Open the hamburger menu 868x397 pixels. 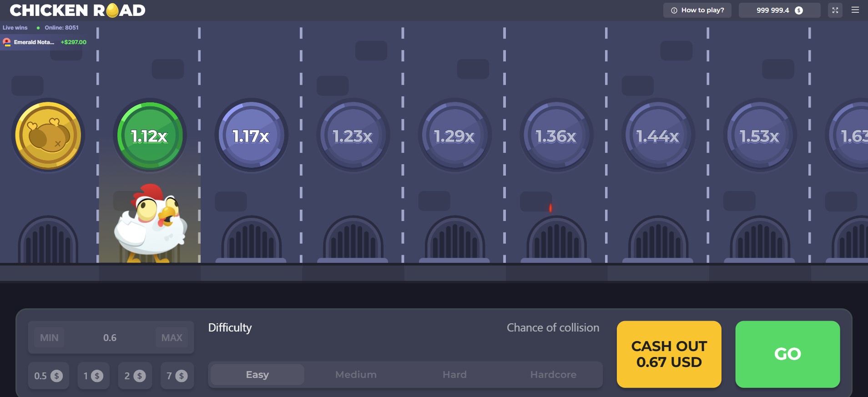[855, 10]
